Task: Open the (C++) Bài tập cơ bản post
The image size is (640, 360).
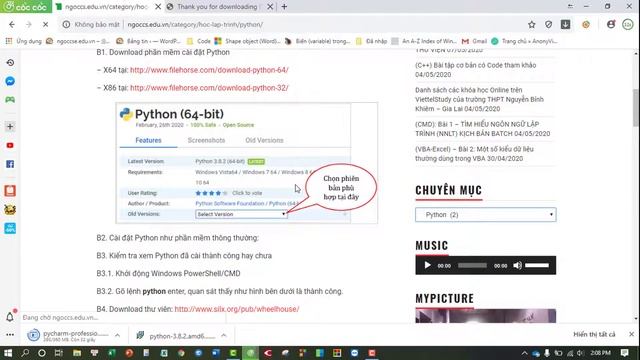Action: (476, 70)
